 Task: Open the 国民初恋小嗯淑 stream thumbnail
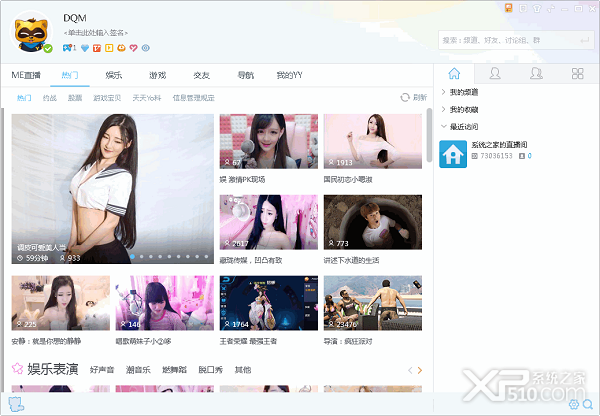(x=373, y=141)
